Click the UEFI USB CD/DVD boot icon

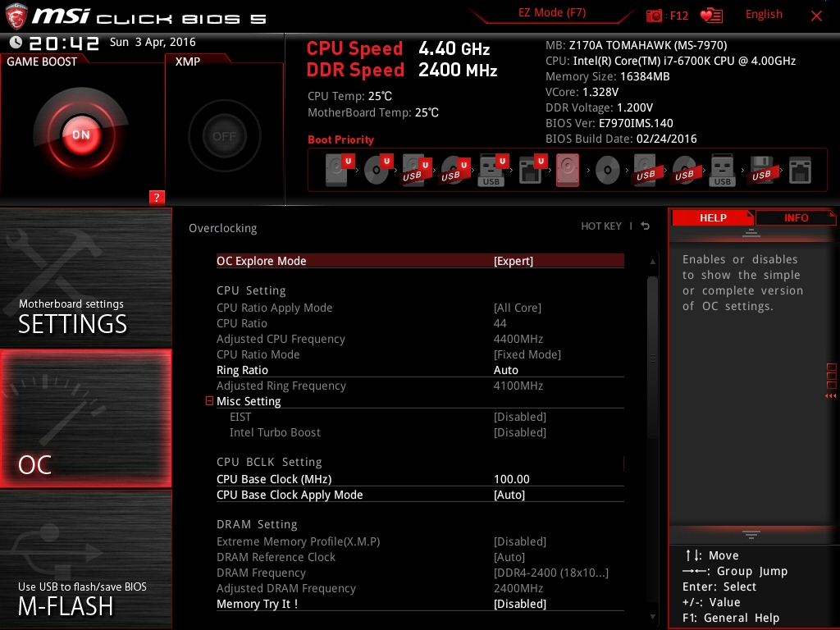point(454,170)
